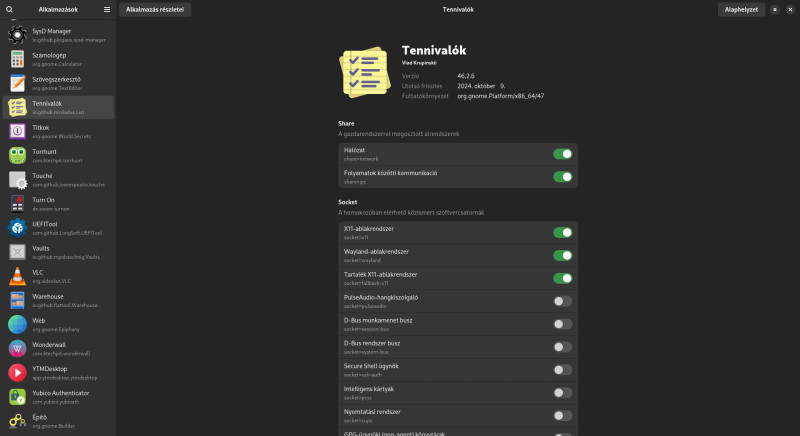Select Warehouse in the application list

tap(59, 300)
